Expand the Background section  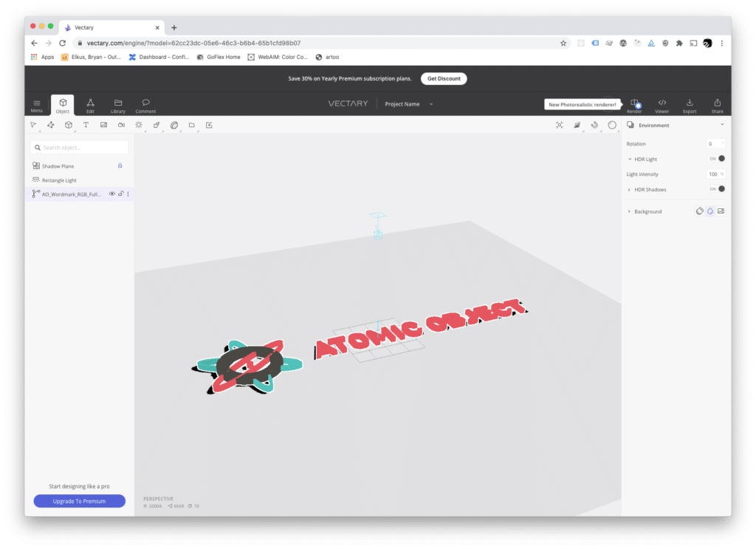629,211
